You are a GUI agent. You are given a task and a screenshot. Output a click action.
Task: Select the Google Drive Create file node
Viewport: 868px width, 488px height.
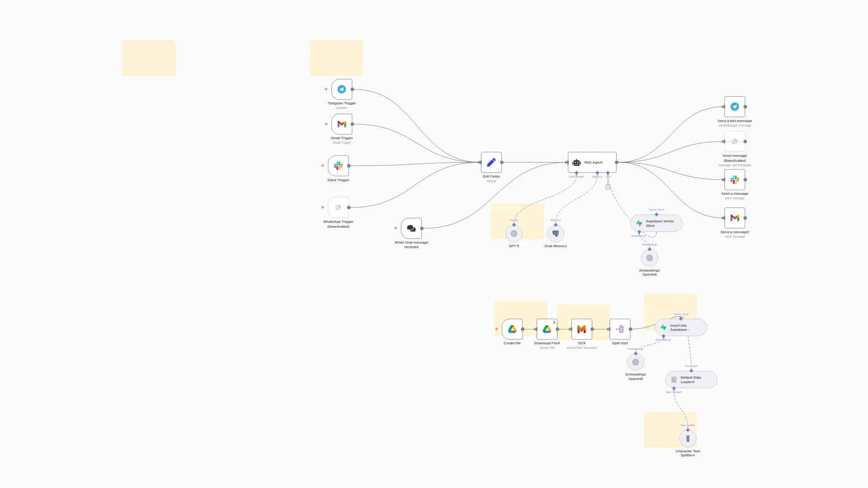512,329
